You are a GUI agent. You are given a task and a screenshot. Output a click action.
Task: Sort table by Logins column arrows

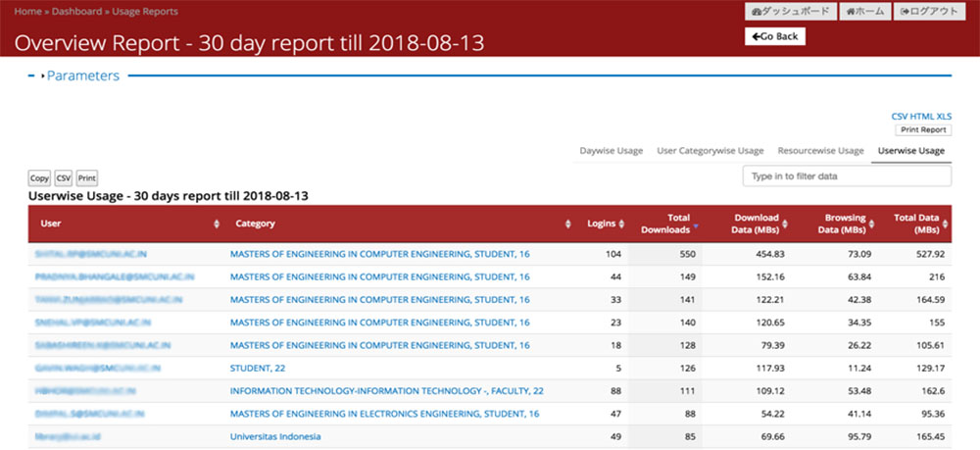click(x=621, y=224)
